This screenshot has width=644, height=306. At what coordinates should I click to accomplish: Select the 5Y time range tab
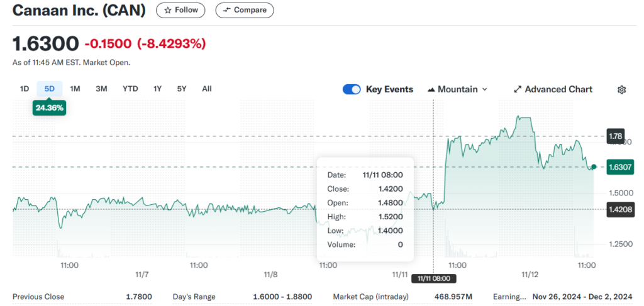click(x=182, y=89)
